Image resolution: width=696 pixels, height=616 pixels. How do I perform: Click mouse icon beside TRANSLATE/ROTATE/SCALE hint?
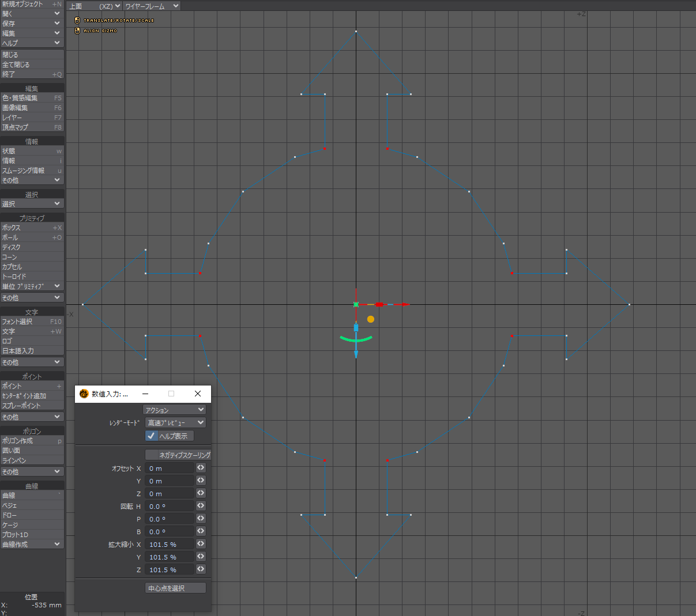tap(77, 20)
